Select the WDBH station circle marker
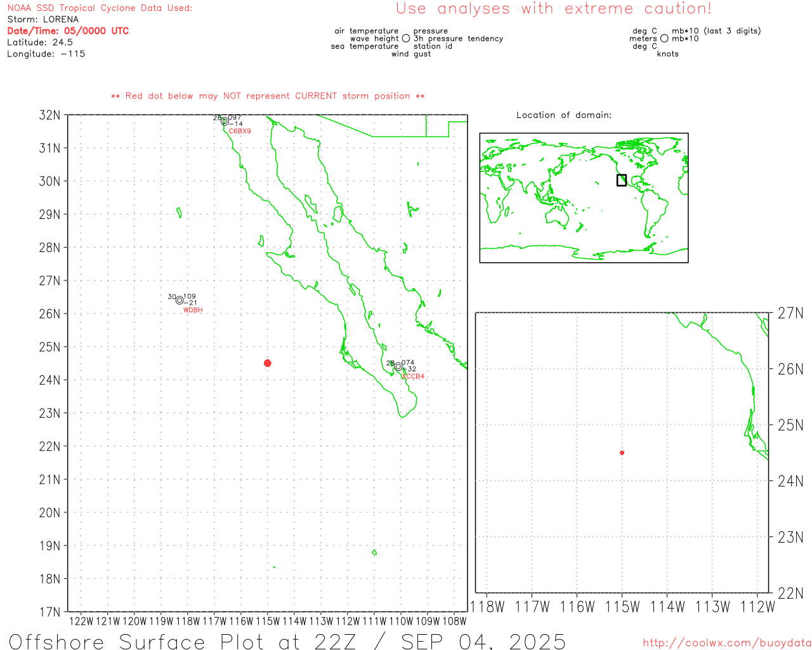Image resolution: width=812 pixels, height=650 pixels. [x=180, y=300]
